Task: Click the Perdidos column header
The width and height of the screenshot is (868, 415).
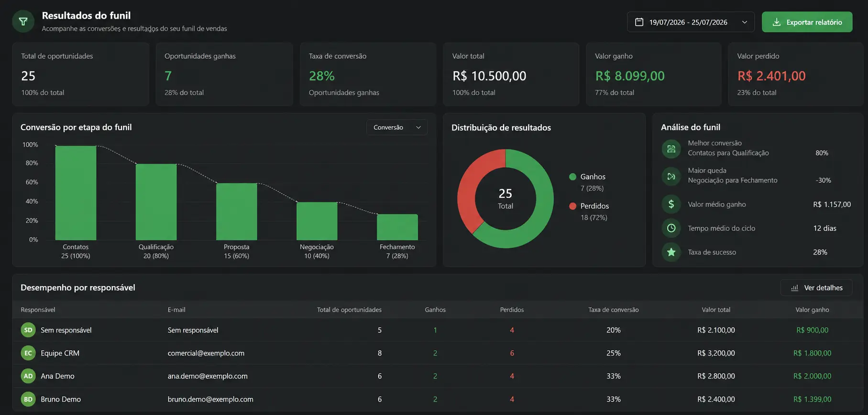Action: pyautogui.click(x=512, y=310)
